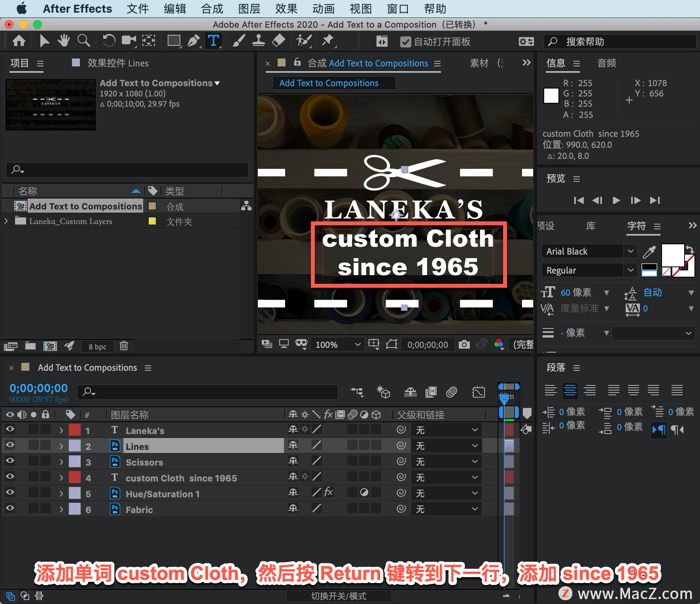Hide the custom Cloth since 1965 layer
The height and width of the screenshot is (604, 700).
(x=10, y=476)
